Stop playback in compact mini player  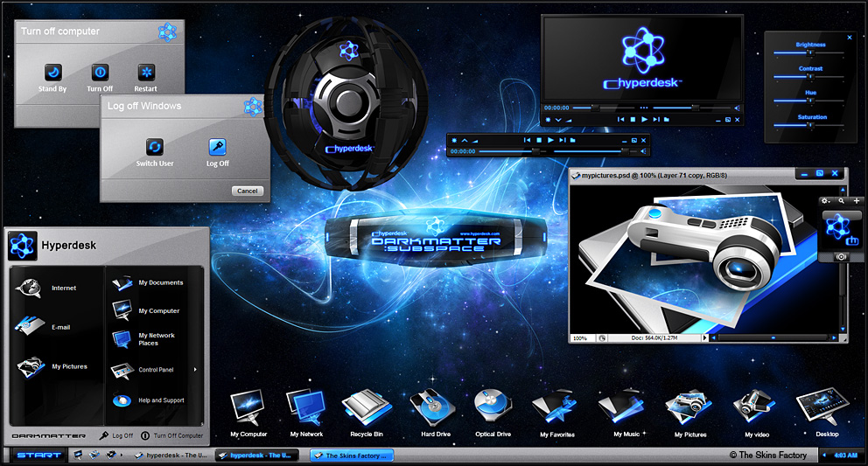(539, 140)
